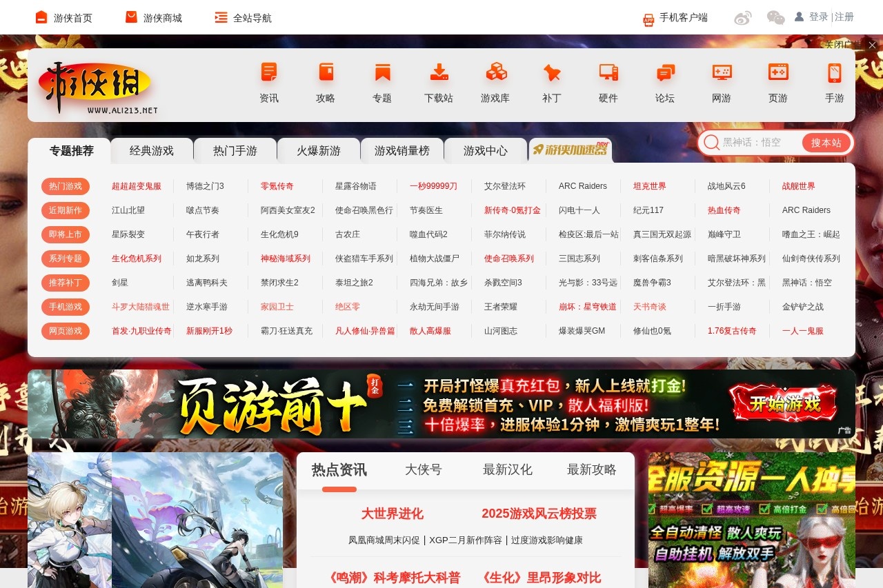Screen dimensions: 883x588
Task: Open the 艾尔登法环 game link
Action: point(505,186)
